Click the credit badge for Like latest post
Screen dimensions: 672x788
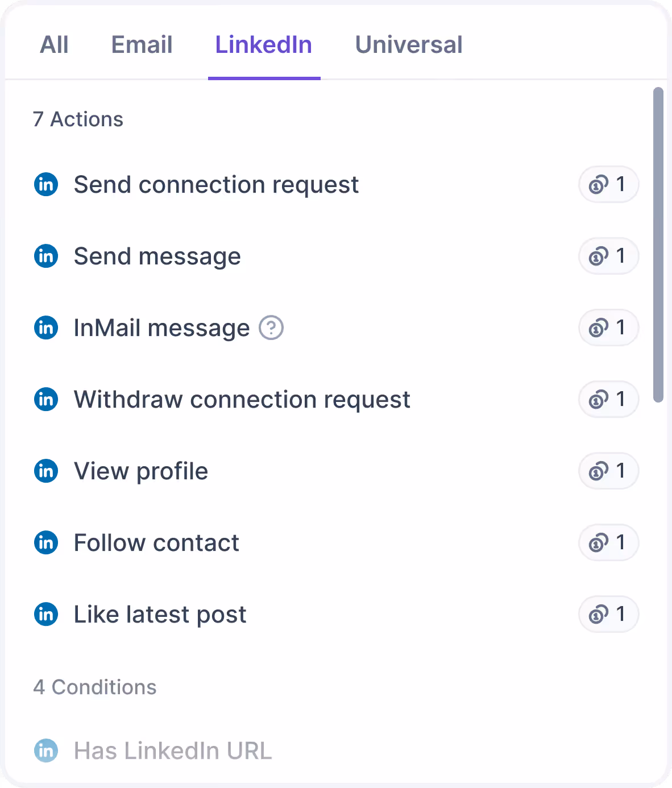(x=608, y=615)
